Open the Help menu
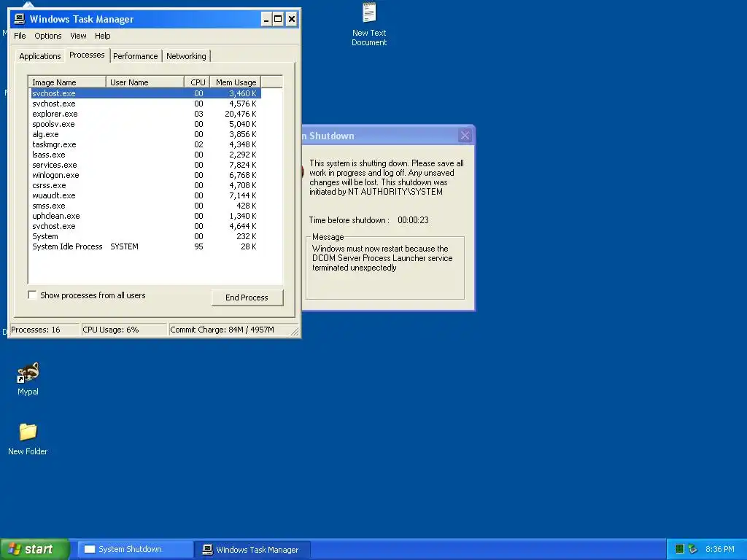 point(102,36)
